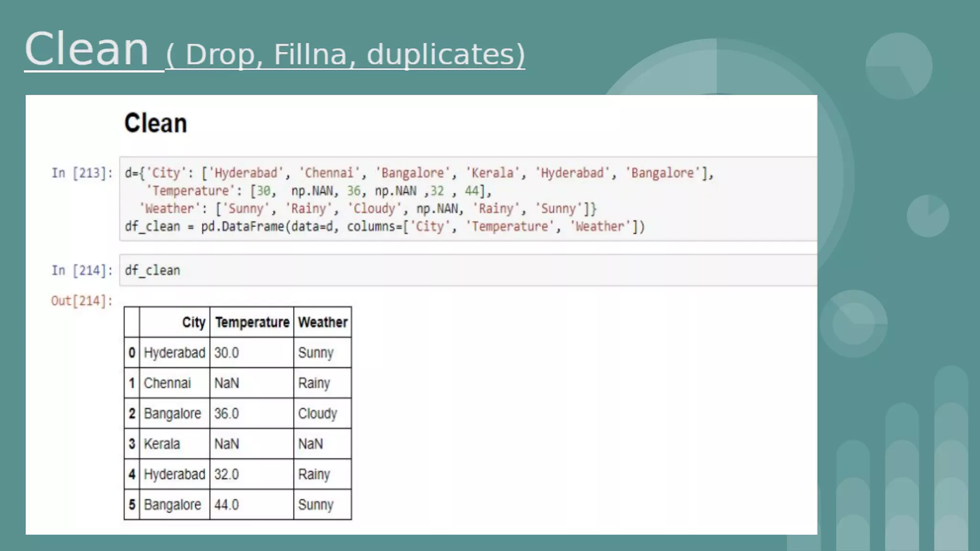Click the 'Kerala' city cell
The width and height of the screenshot is (980, 551).
(162, 444)
